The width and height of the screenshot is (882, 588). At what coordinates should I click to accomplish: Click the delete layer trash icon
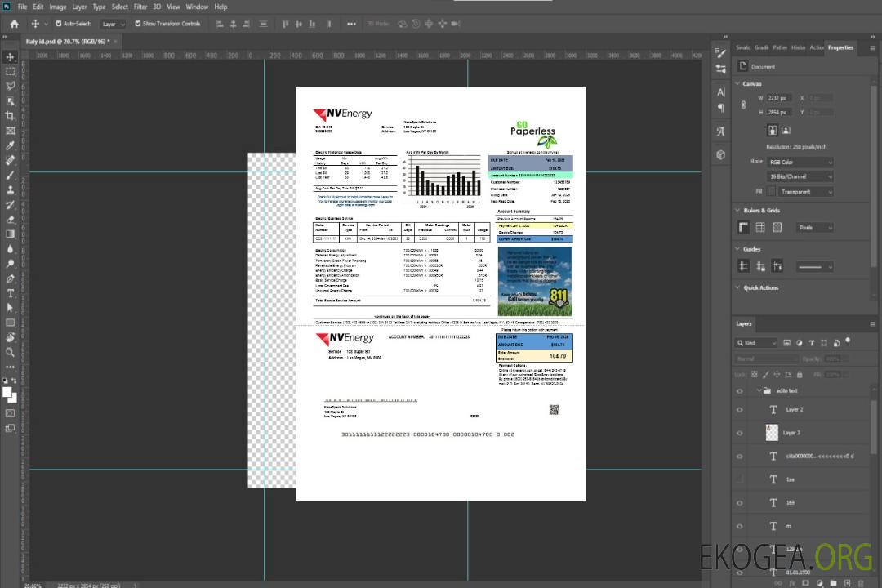point(862,583)
